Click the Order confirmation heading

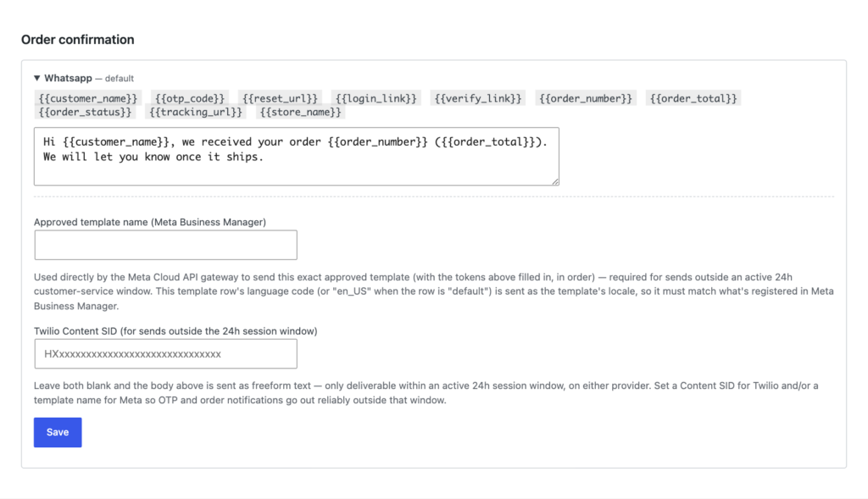point(77,40)
